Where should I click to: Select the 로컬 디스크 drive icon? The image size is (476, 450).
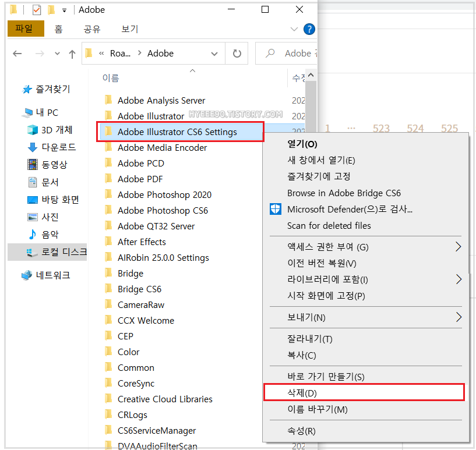[32, 252]
